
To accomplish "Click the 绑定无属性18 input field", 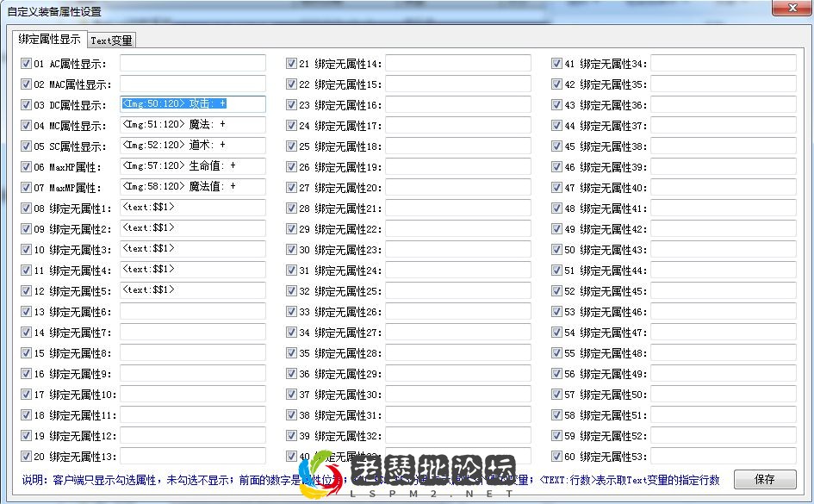I will (x=458, y=146).
